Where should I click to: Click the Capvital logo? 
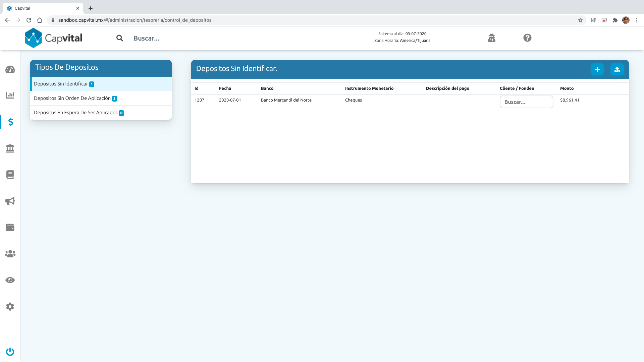click(54, 38)
